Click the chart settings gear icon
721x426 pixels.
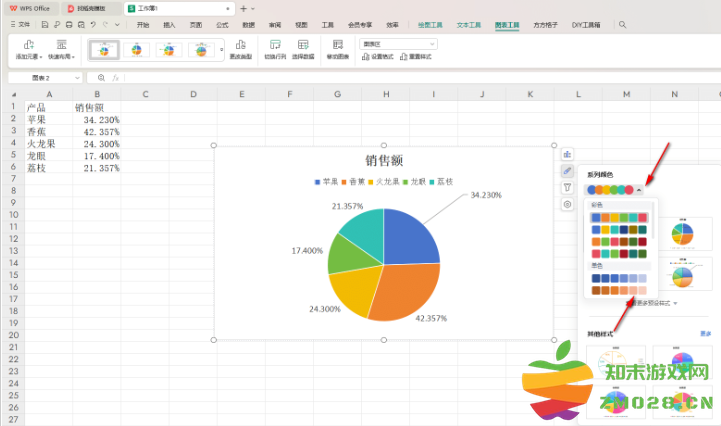coord(567,204)
